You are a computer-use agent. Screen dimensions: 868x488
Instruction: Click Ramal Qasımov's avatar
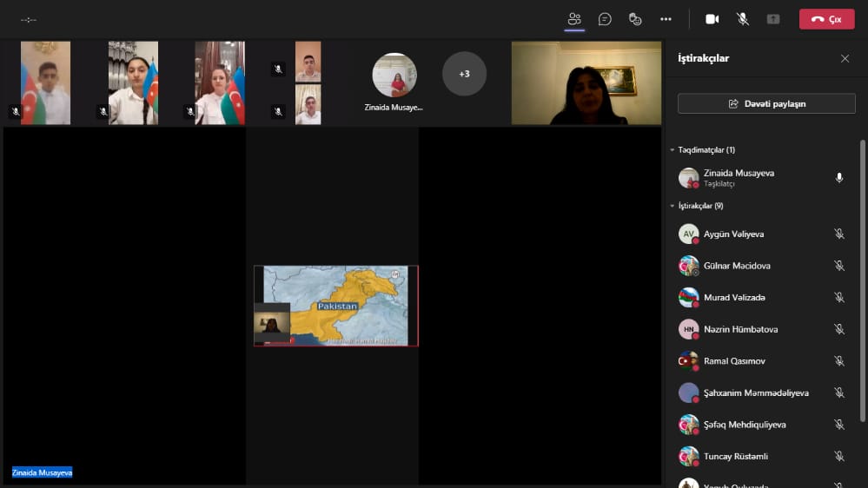tap(689, 361)
